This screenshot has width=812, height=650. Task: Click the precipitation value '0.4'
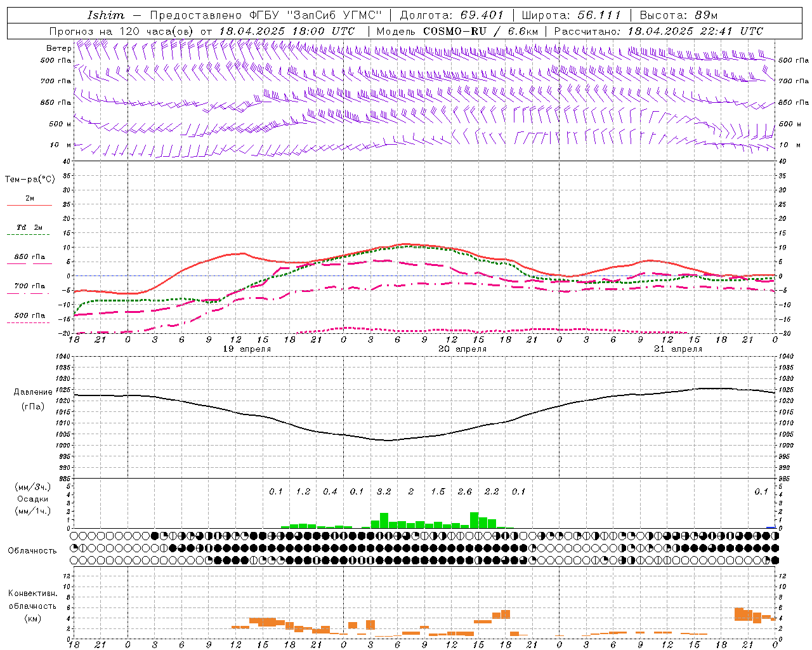click(330, 492)
